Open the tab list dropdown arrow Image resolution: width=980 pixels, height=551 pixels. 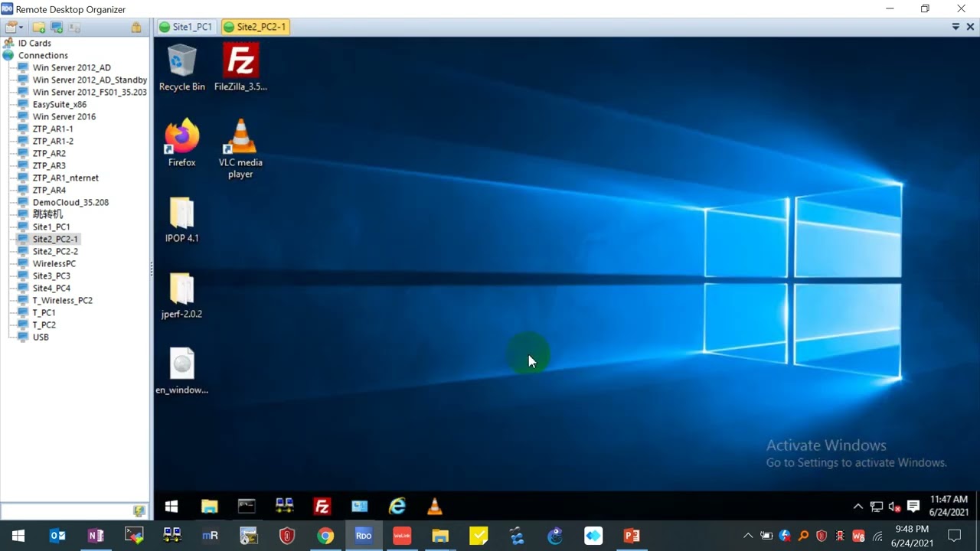[955, 27]
